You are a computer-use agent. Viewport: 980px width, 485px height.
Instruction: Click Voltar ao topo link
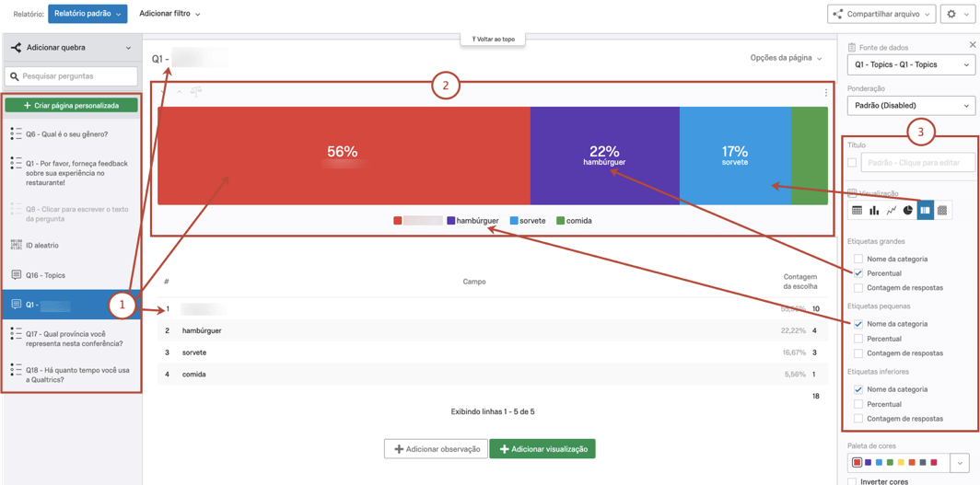(493, 39)
